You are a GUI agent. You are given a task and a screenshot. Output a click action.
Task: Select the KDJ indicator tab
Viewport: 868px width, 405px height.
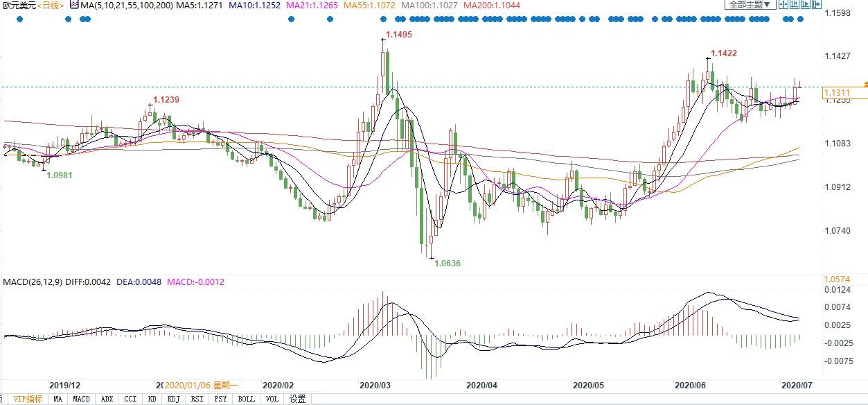tap(173, 399)
